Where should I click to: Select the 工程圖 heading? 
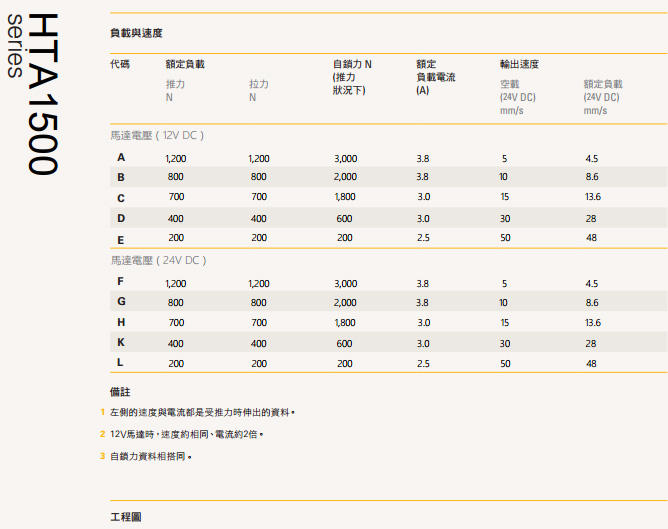pyautogui.click(x=126, y=517)
